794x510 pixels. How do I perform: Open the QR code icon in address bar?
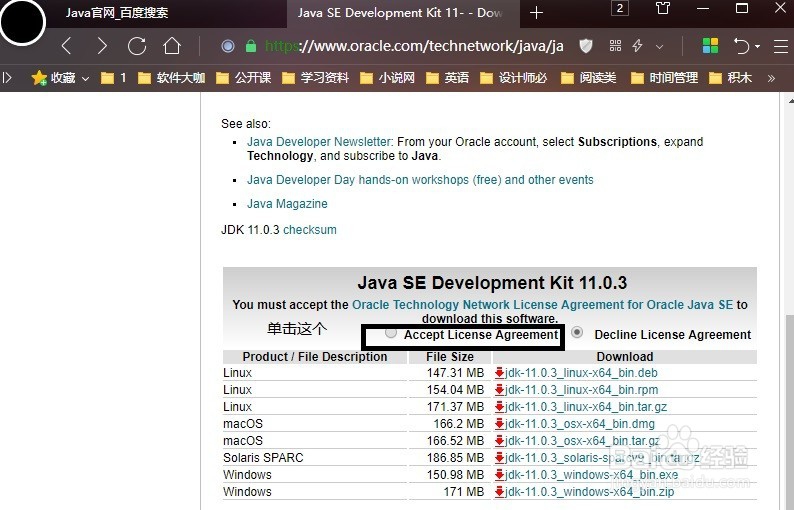pyautogui.click(x=615, y=46)
